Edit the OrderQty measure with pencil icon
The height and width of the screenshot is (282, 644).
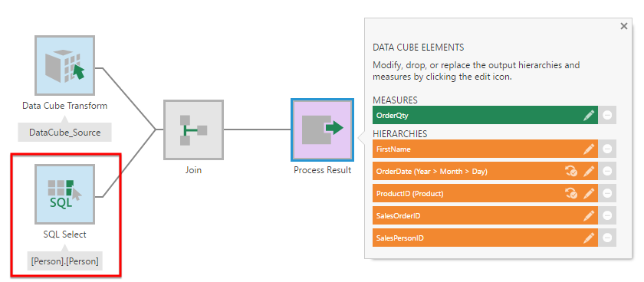point(589,116)
